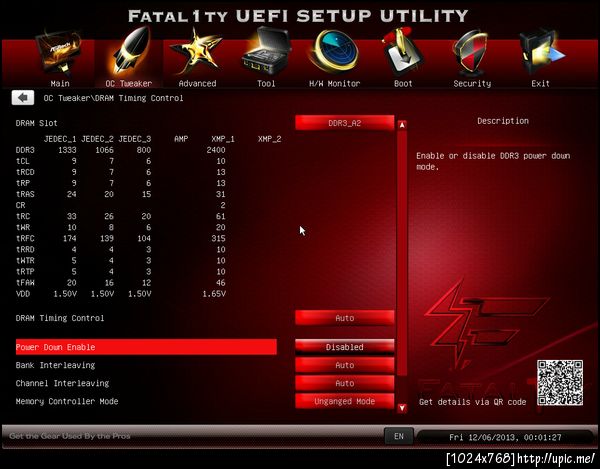Click the tRFC row label
Screen dimensions: 600x469
[x=25, y=238]
